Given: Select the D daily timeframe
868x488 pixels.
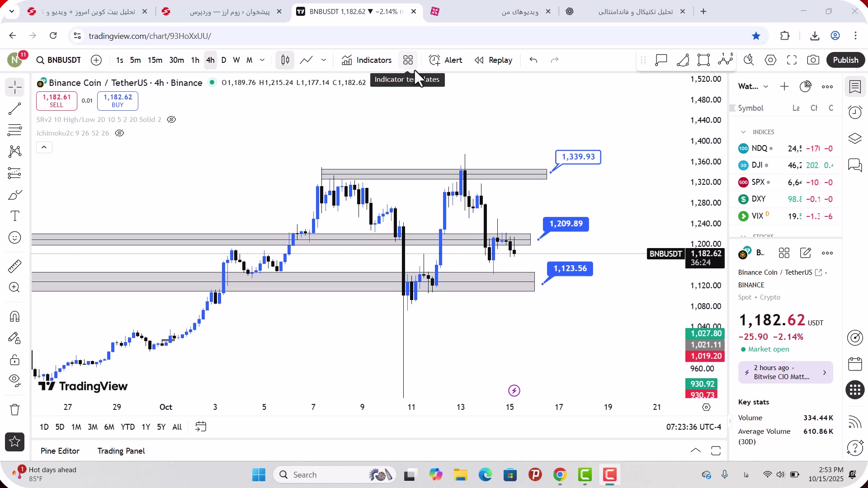Looking at the screenshot, I should 224,60.
